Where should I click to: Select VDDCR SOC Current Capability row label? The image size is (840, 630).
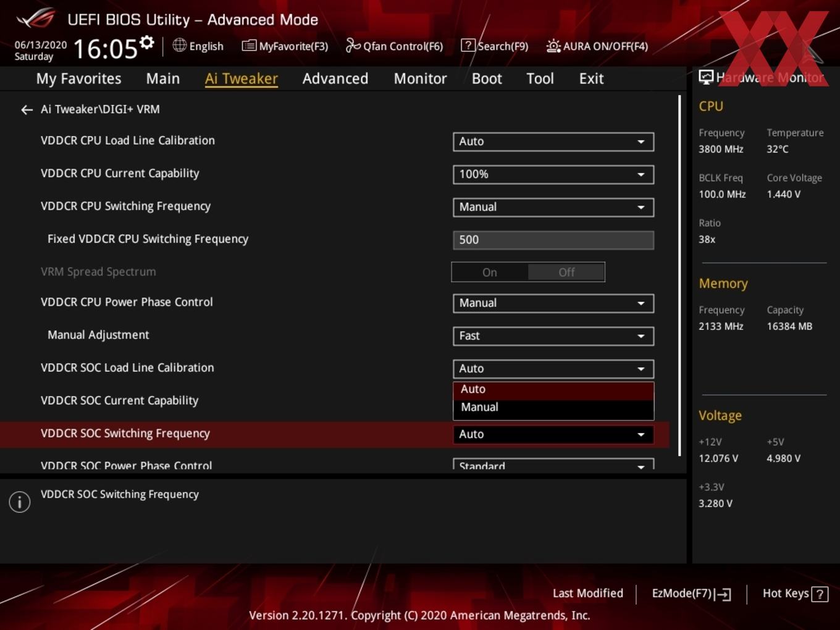point(120,400)
